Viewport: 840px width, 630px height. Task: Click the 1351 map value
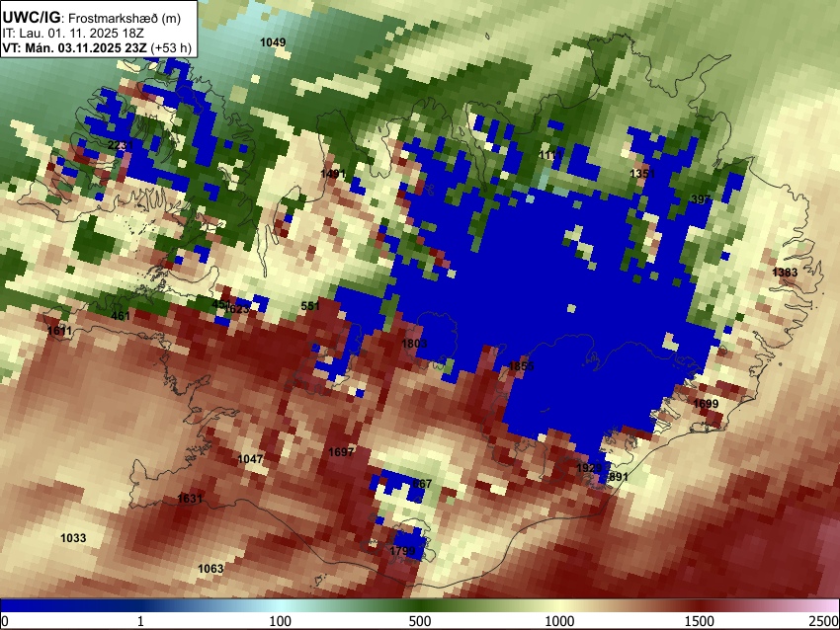[x=642, y=174]
